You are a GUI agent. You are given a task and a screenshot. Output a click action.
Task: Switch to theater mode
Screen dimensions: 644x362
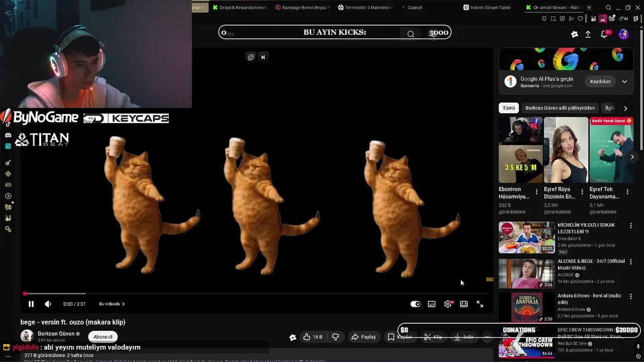(x=464, y=304)
